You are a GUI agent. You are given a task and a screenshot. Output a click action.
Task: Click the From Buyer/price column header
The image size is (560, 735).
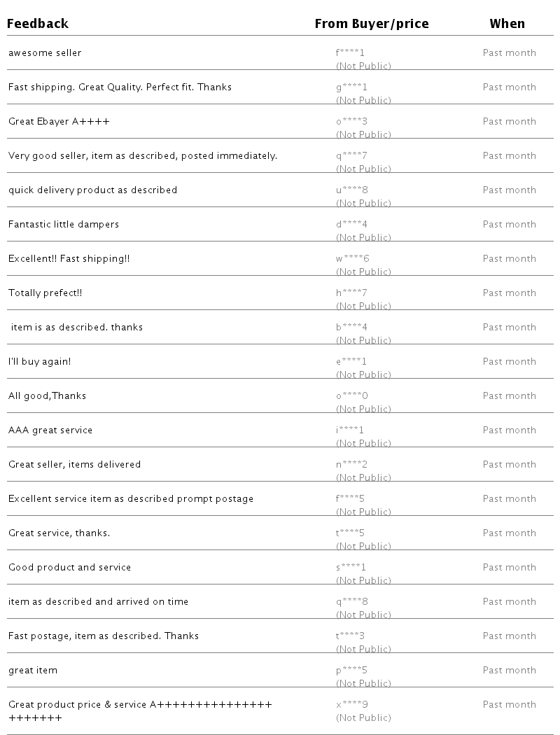[x=371, y=24]
